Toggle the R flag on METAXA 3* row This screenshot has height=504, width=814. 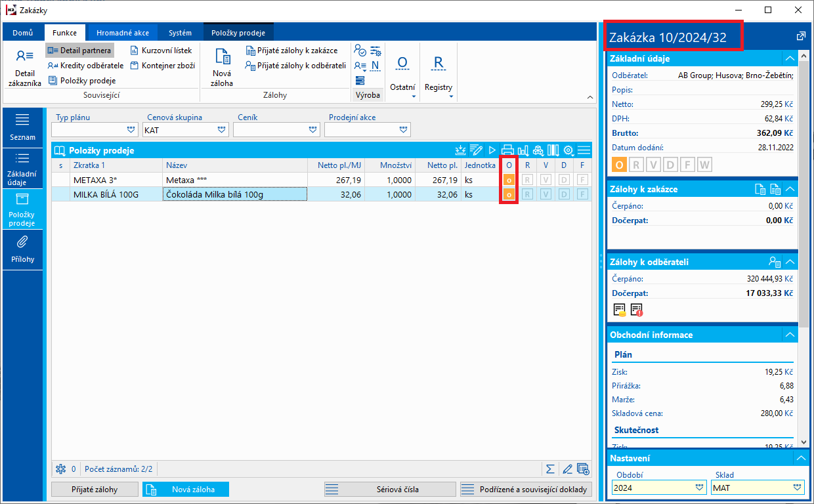527,180
